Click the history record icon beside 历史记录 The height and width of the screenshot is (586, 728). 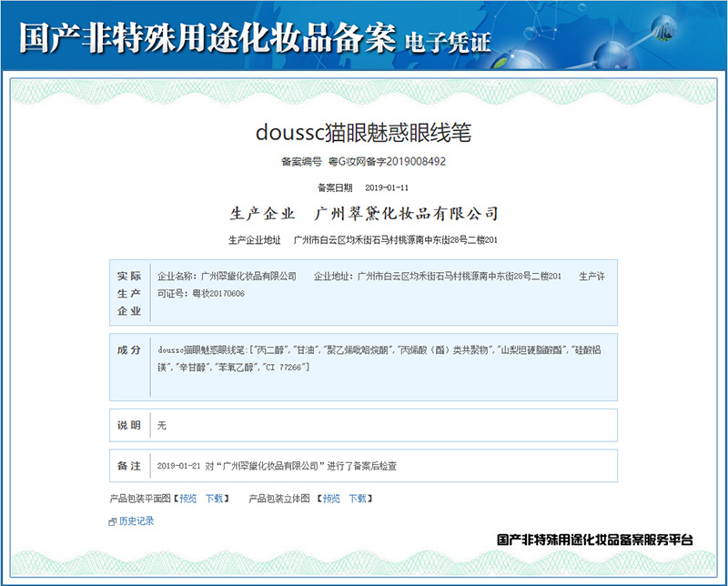(112, 522)
